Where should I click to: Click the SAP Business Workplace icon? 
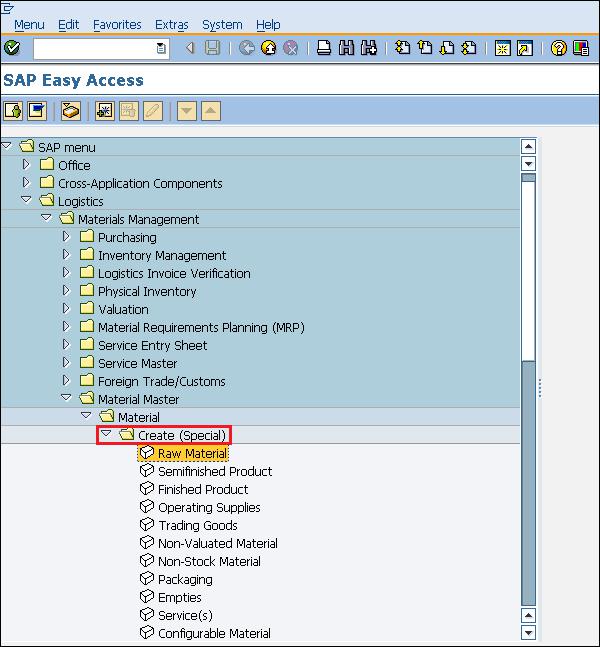coord(71,111)
